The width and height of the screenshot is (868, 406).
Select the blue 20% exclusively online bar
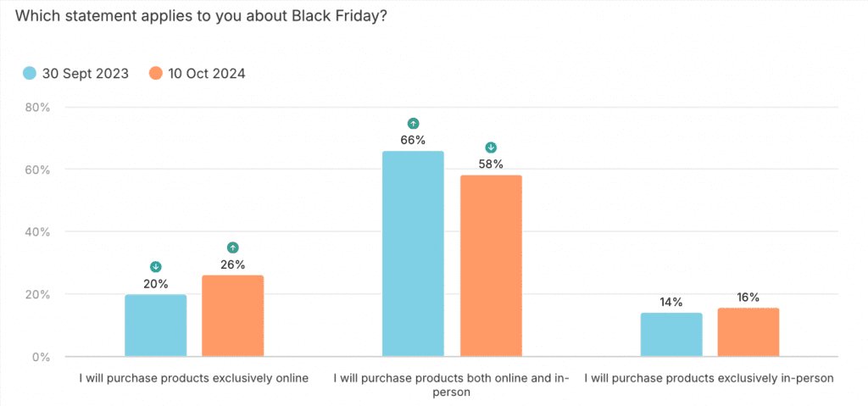[x=155, y=325]
